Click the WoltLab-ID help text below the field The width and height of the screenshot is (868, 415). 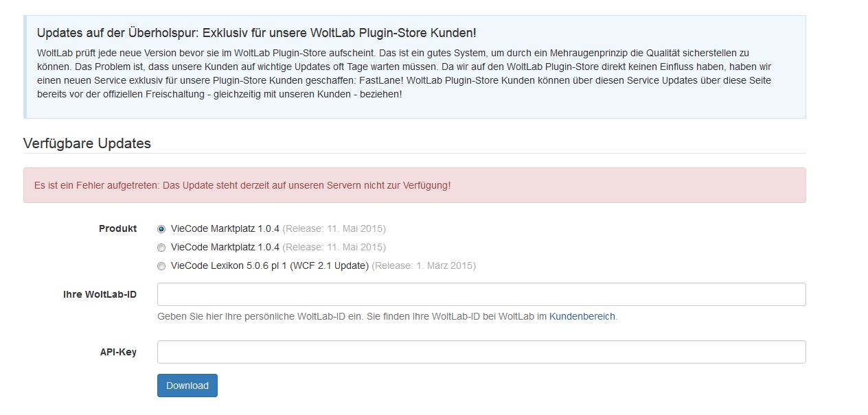[352, 317]
